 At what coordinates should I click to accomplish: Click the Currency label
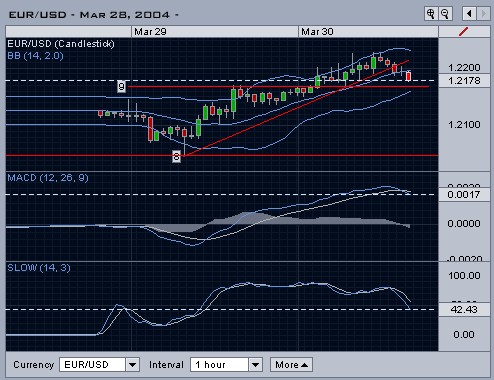point(34,365)
